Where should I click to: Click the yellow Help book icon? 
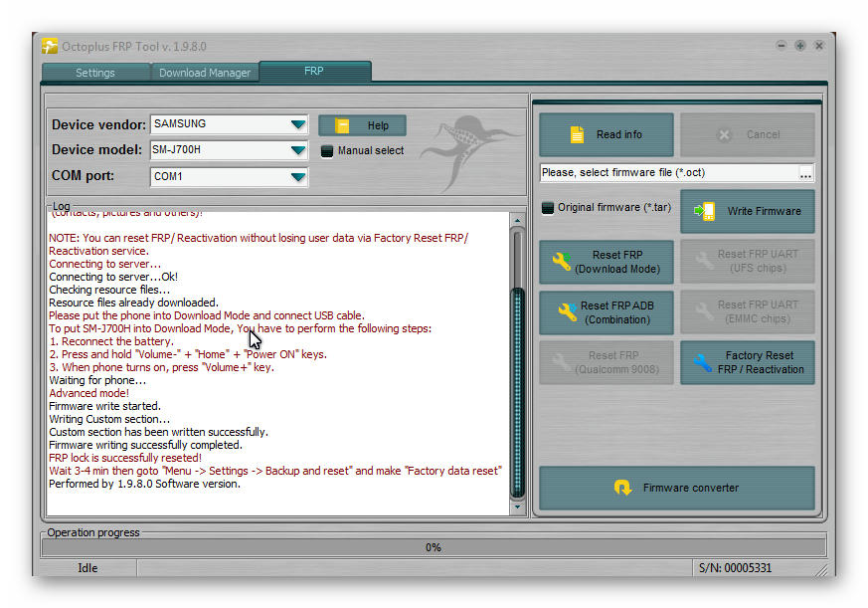click(342, 125)
